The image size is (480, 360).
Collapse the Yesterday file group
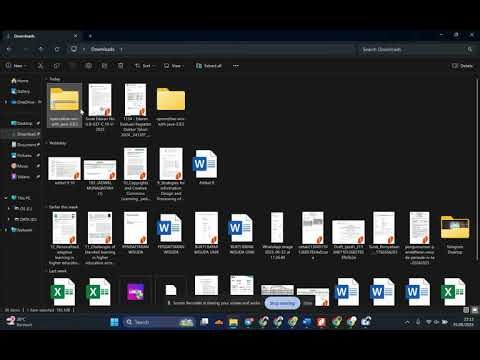tap(46, 143)
